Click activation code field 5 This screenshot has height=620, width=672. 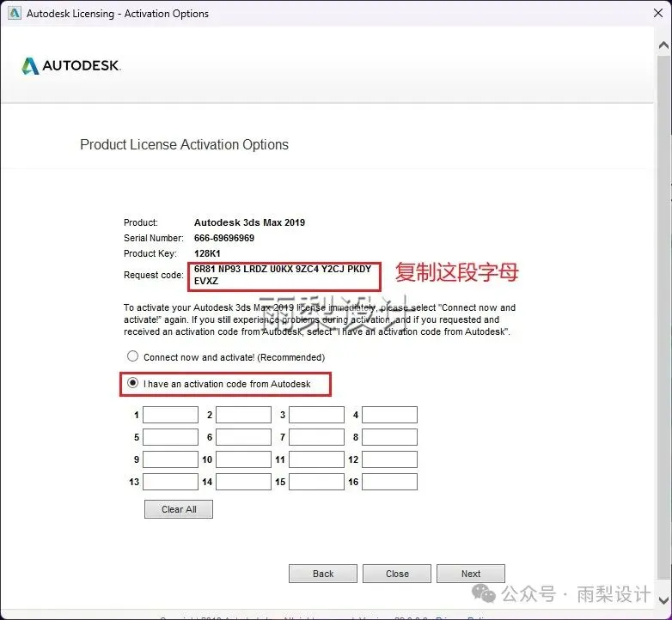click(x=170, y=437)
